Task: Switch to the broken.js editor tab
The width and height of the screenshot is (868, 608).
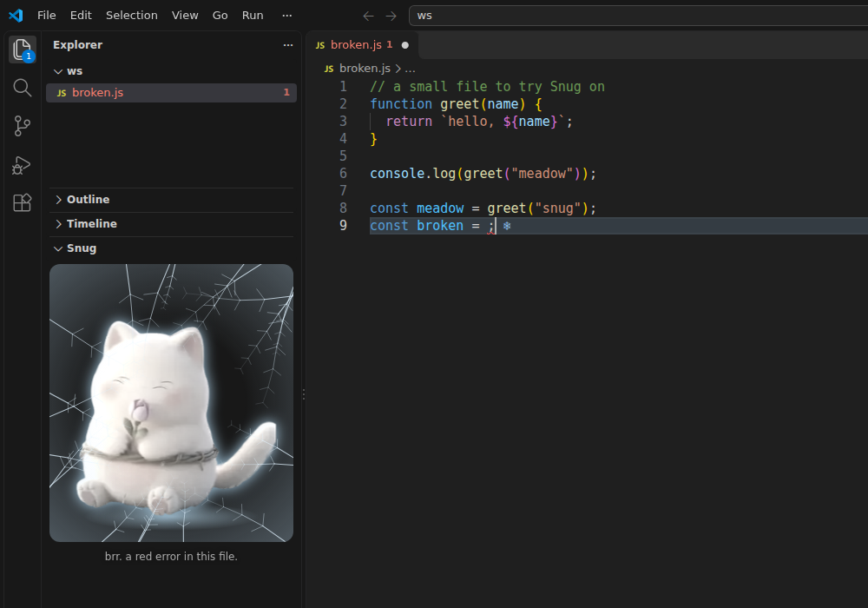Action: pyautogui.click(x=363, y=45)
